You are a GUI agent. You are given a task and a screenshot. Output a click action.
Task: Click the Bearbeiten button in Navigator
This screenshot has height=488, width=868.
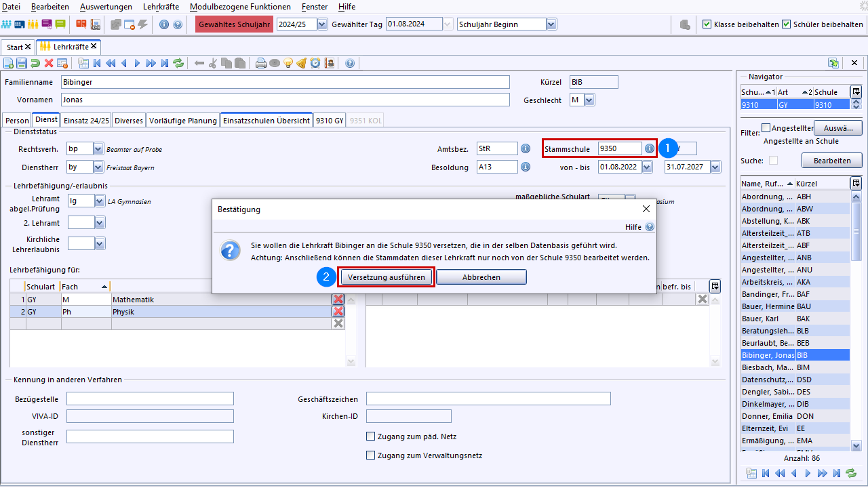832,161
